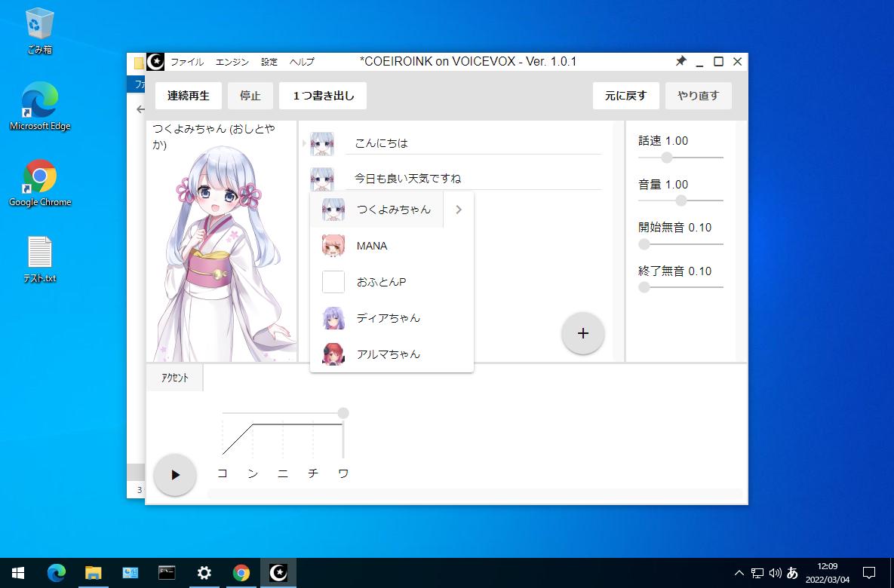Click the IME あ input indicator

[792, 573]
